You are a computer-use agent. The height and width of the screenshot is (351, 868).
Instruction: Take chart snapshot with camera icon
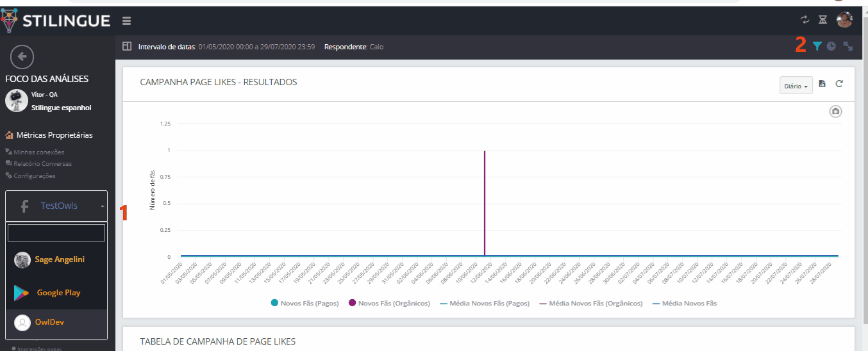click(835, 111)
